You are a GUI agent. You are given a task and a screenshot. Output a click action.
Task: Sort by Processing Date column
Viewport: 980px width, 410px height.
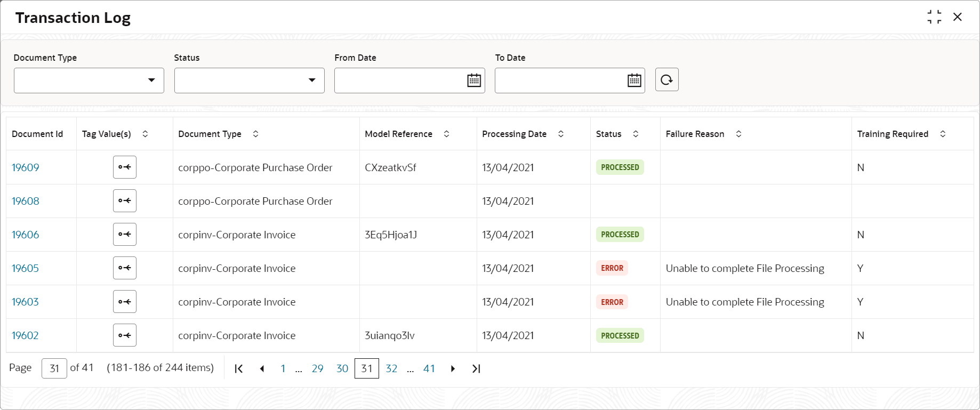pyautogui.click(x=561, y=134)
